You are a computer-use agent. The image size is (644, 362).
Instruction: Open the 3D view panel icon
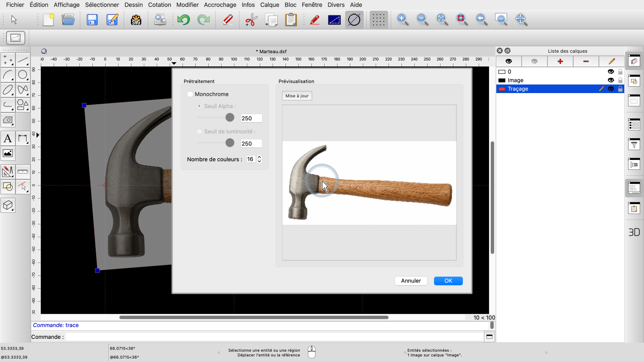coord(634,232)
